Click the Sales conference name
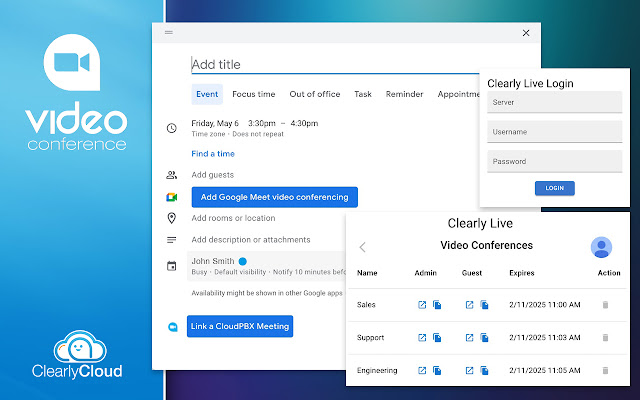640x400 pixels. click(366, 304)
